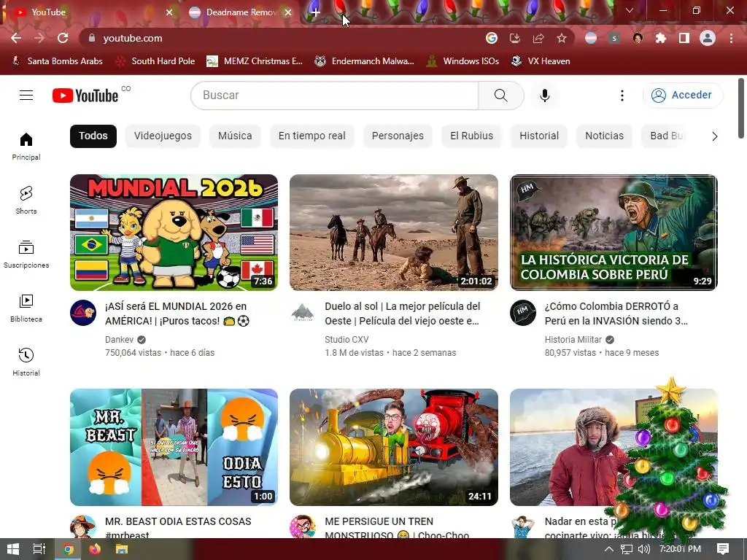Toggle the browser side panel icon
This screenshot has height=560, width=747.
click(x=684, y=38)
